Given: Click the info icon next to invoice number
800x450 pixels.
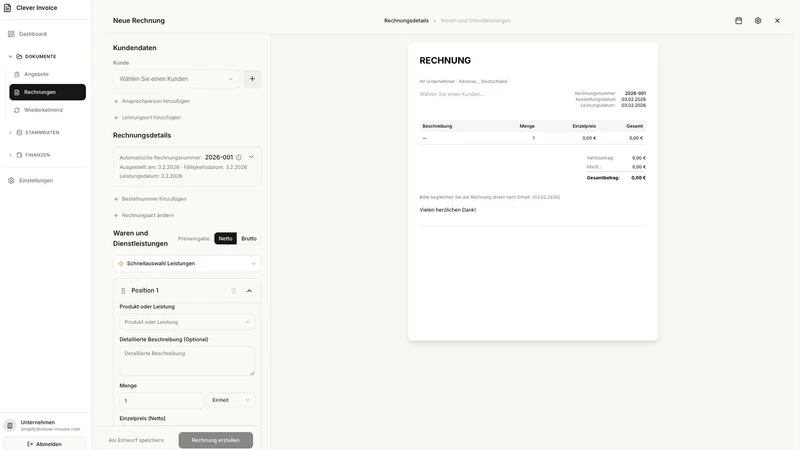Looking at the screenshot, I should tap(239, 158).
